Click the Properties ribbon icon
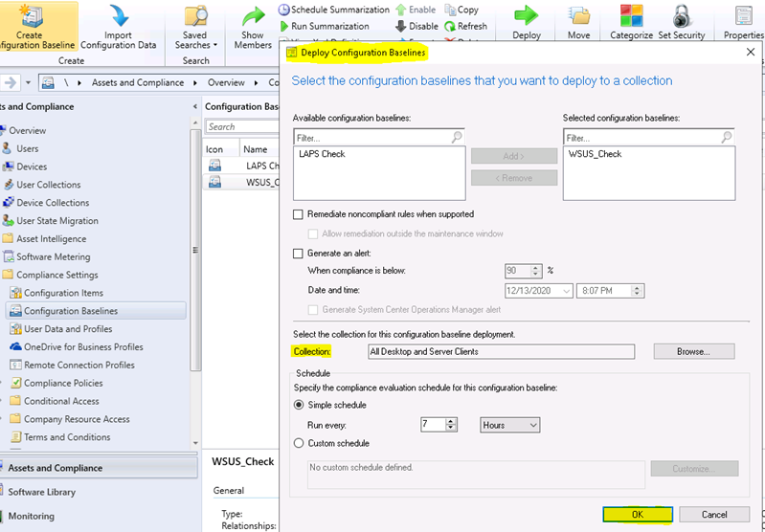 (744, 15)
